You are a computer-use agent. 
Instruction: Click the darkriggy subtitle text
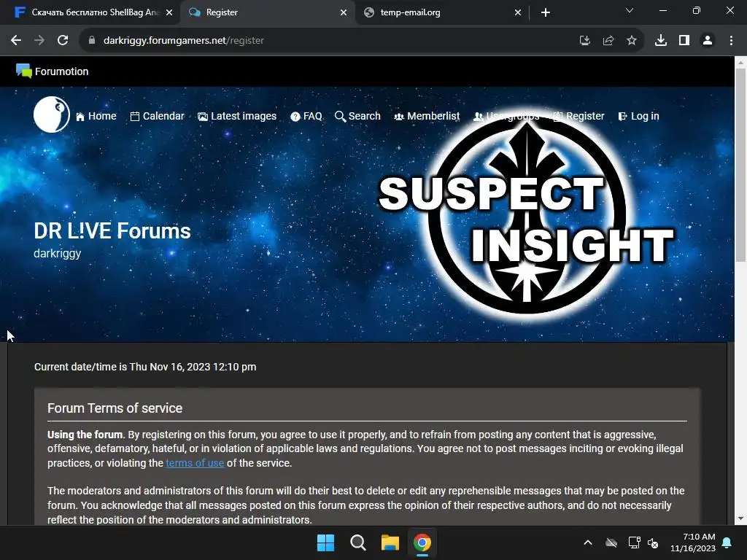pyautogui.click(x=57, y=253)
